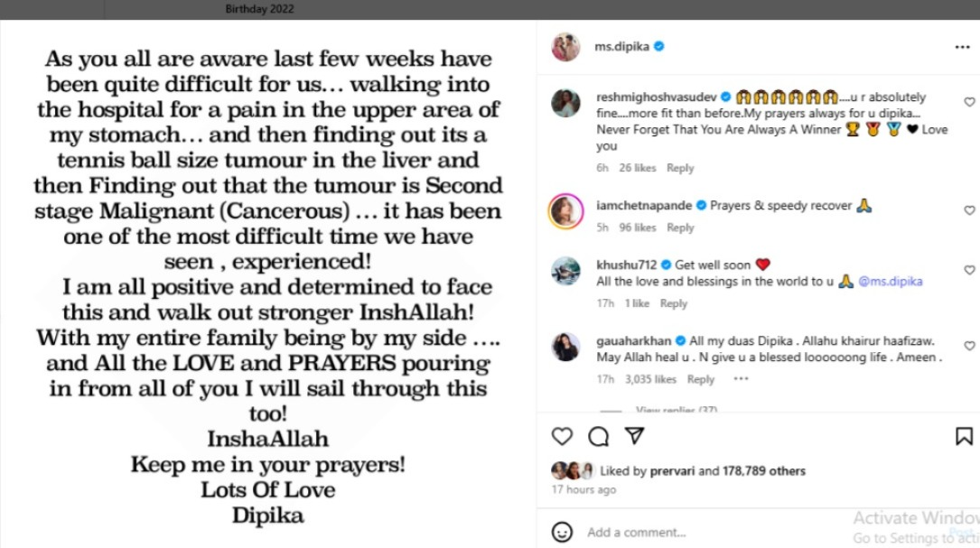View the 178,789 others who liked
Image resolution: width=980 pixels, height=548 pixels.
click(x=763, y=470)
